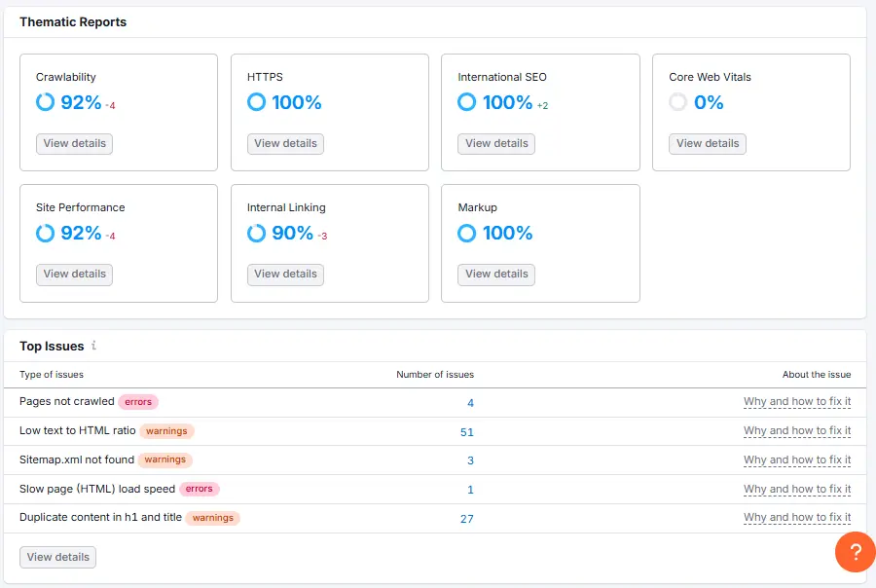
Task: Open fix guidance for Sitemap.xml not found
Action: click(x=796, y=459)
